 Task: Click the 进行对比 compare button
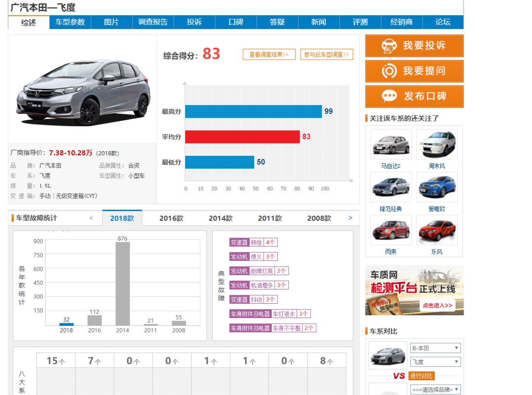tap(421, 376)
